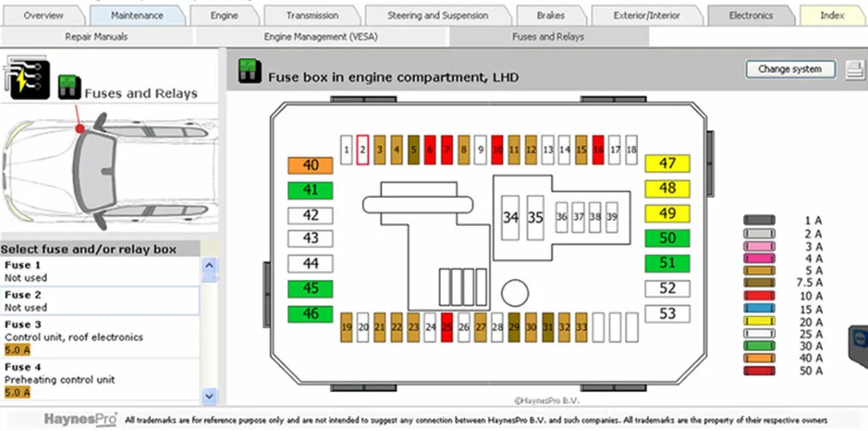Click the fuse box icon in engine compartment header
The height and width of the screenshot is (431, 868).
click(250, 71)
